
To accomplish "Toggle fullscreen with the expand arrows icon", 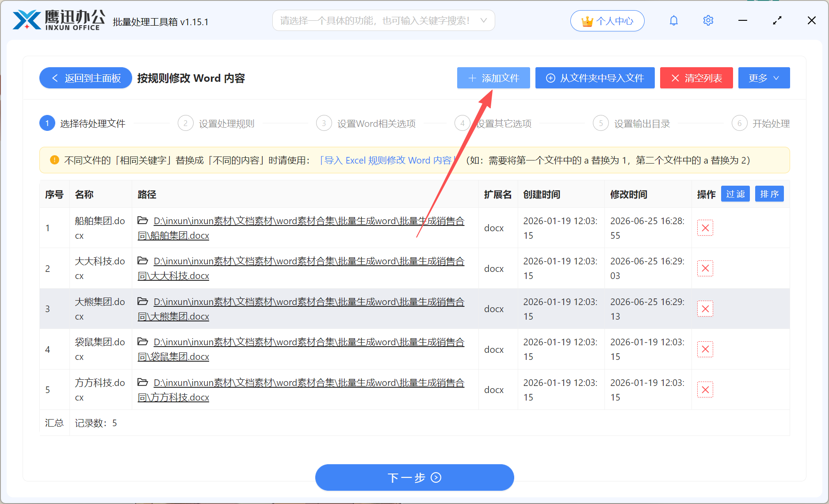I will click(x=777, y=21).
